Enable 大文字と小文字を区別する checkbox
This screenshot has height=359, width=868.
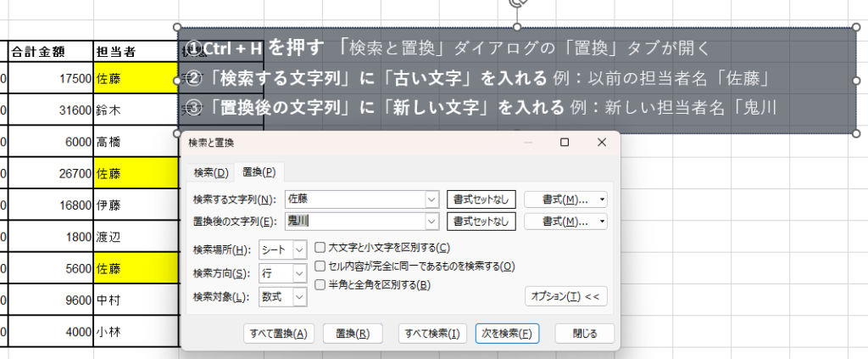coord(320,248)
